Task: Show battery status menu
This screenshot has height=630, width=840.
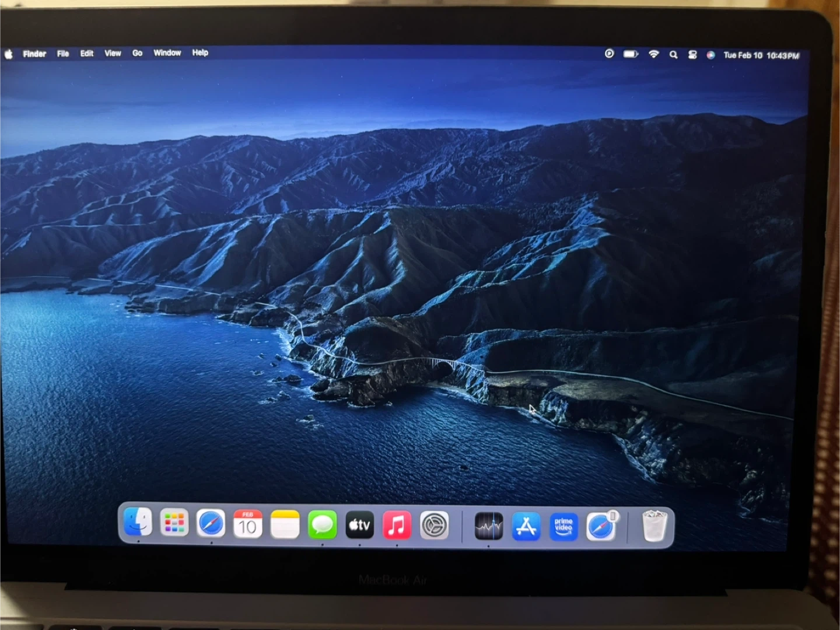Action: 631,54
